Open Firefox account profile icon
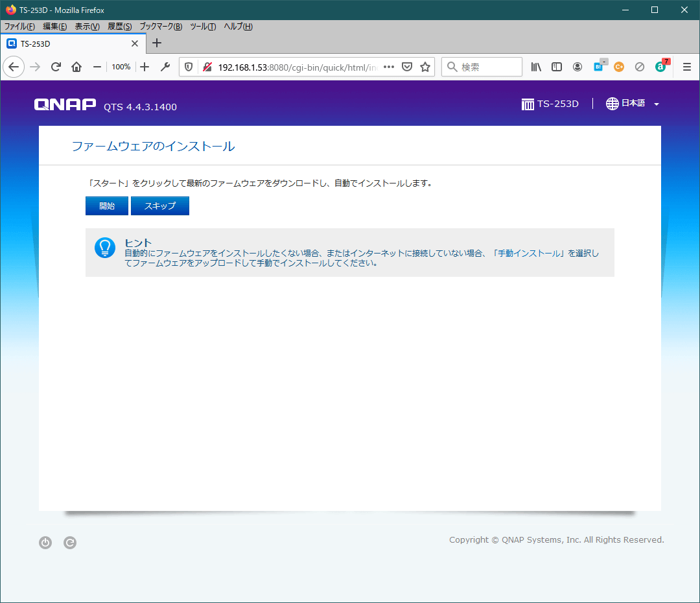This screenshot has height=603, width=700. 577,67
